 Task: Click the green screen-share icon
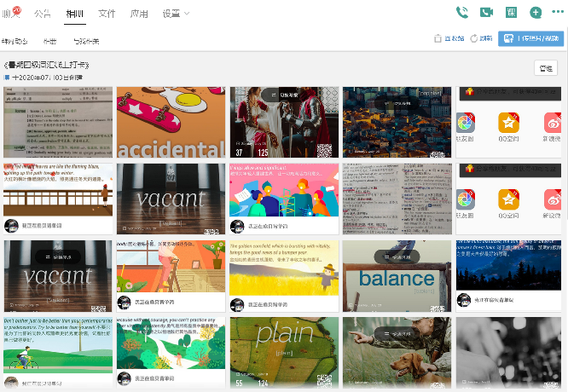(x=511, y=13)
